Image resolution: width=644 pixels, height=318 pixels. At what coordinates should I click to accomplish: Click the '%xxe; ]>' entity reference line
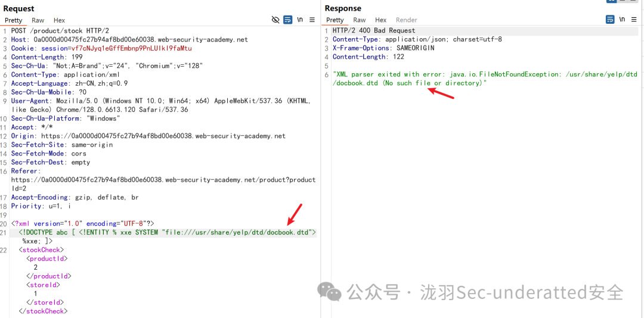pos(38,241)
